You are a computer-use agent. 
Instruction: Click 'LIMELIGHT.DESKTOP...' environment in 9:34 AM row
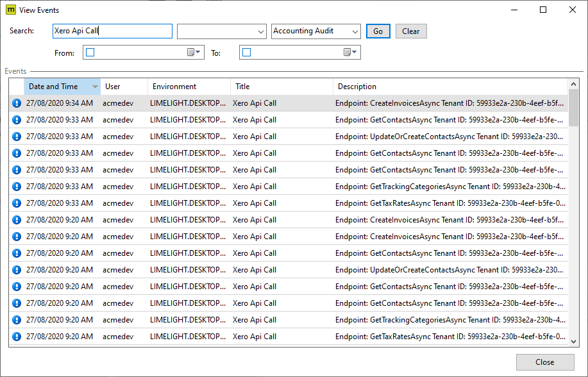(188, 103)
